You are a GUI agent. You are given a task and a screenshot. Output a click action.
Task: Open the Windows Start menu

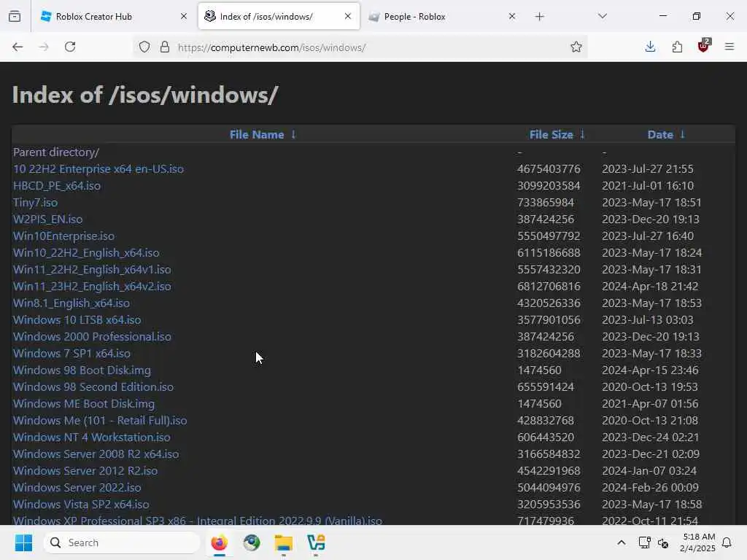(x=23, y=542)
